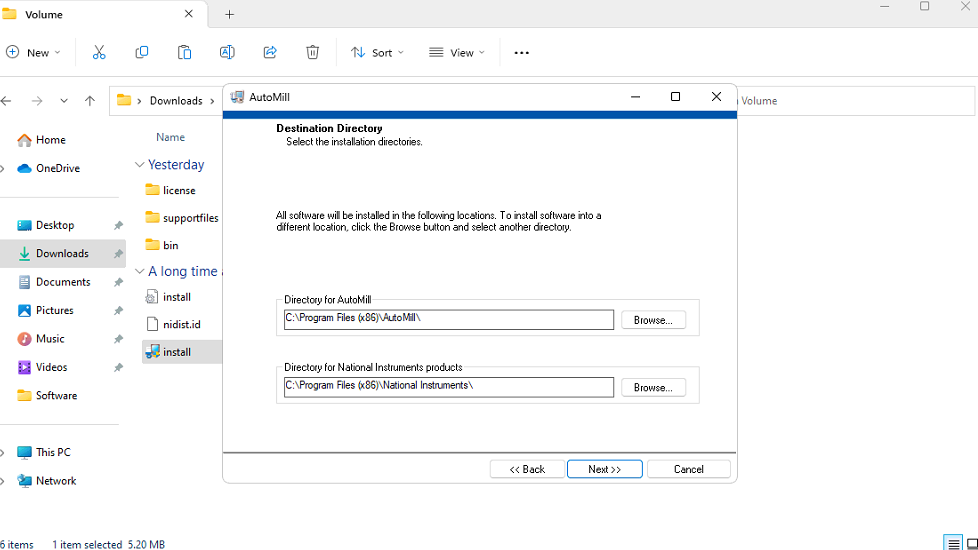The image size is (978, 550).
Task: Click Downloads in the address bar breadcrumb
Action: [176, 101]
